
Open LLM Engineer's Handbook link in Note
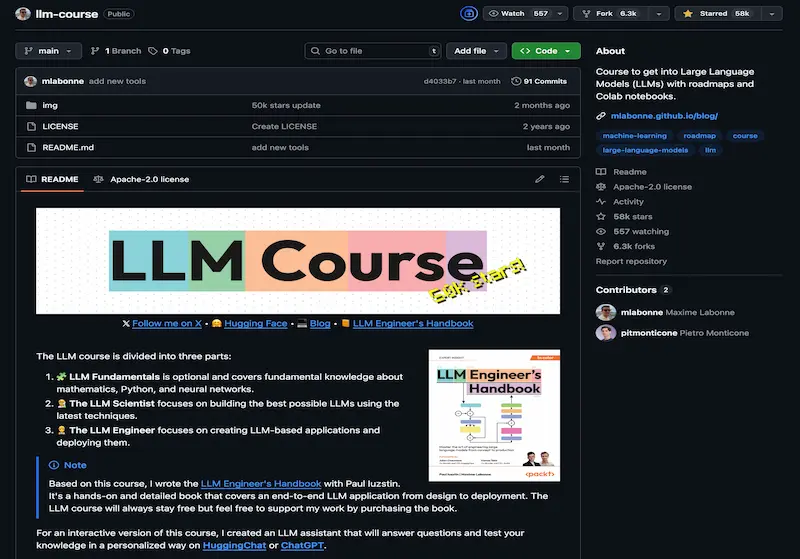[x=261, y=484]
